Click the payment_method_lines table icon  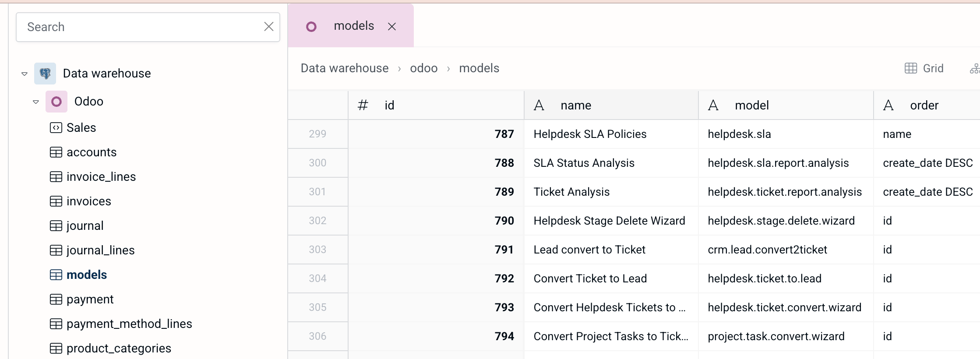pos(56,324)
